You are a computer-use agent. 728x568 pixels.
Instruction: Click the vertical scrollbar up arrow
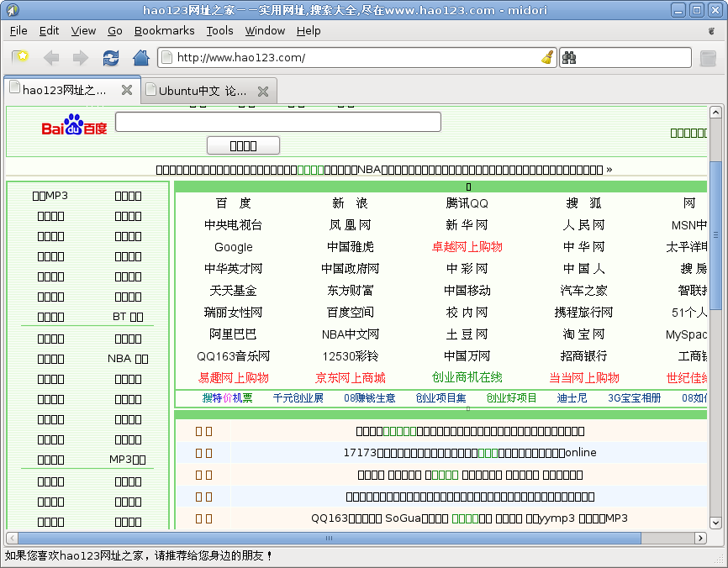[x=715, y=112]
